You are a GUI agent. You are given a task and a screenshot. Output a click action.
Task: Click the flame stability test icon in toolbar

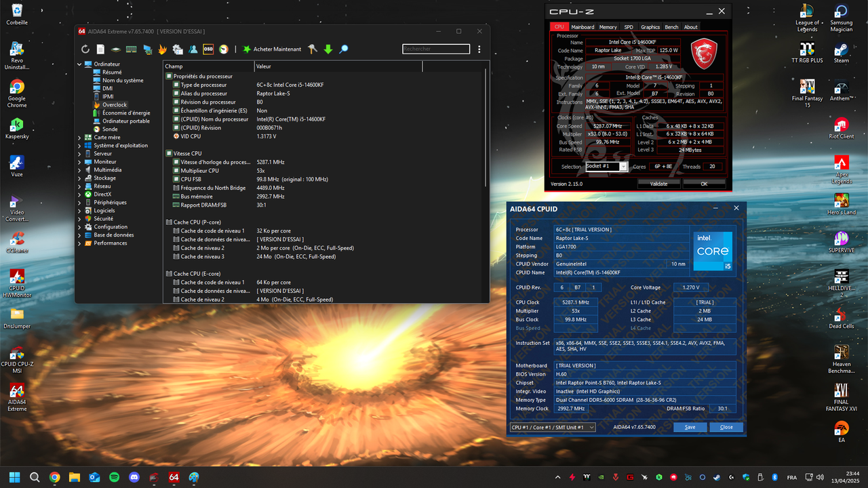(163, 49)
